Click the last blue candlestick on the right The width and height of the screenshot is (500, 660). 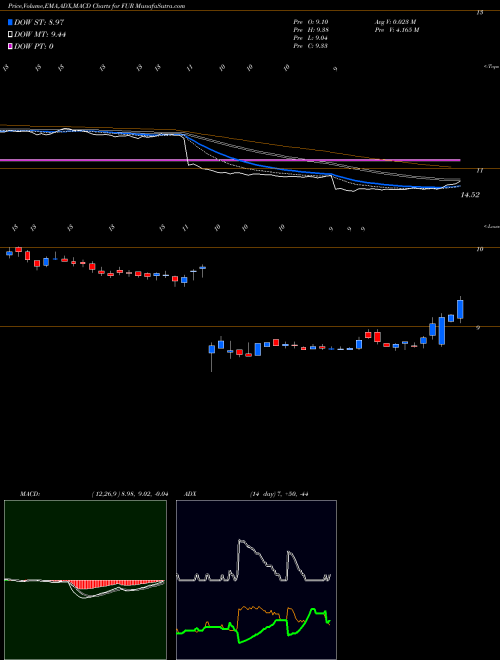tap(460, 309)
